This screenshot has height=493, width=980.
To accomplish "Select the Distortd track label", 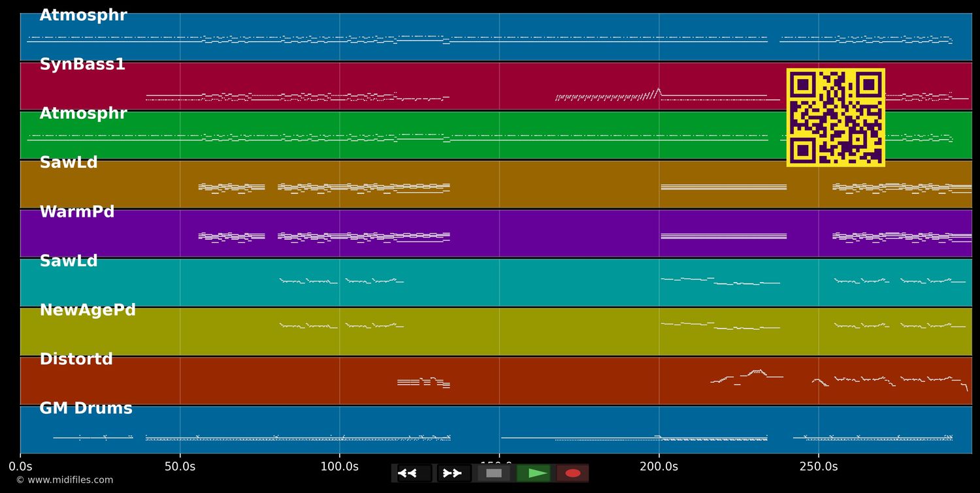I will 76,359.
